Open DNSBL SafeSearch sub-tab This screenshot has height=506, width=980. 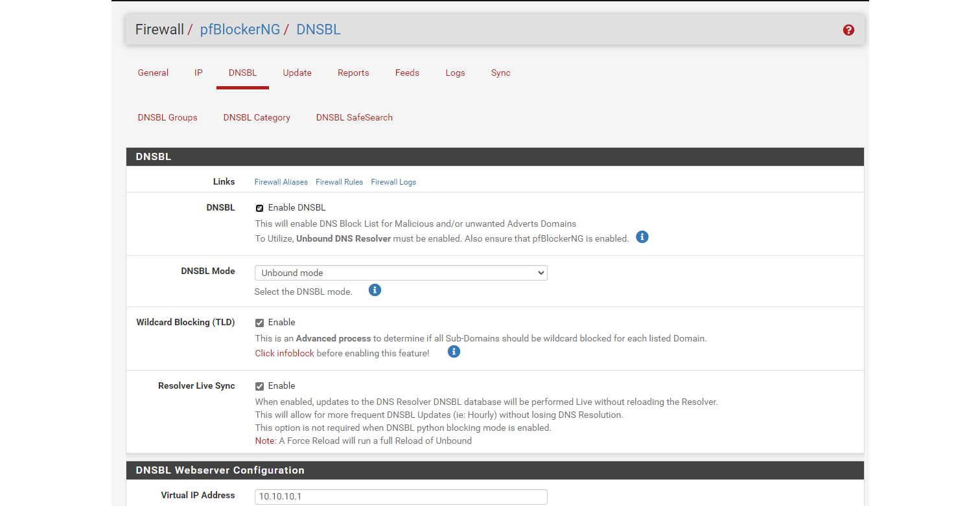(354, 117)
